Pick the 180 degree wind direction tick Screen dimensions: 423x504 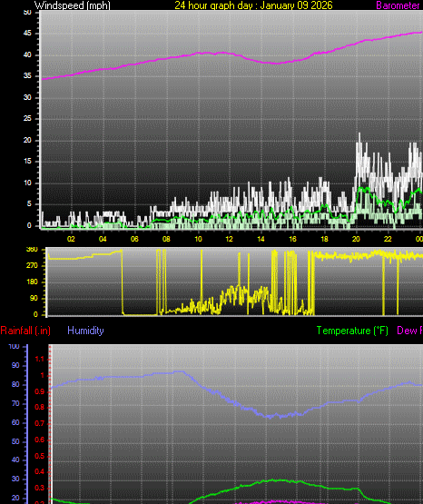(x=32, y=282)
